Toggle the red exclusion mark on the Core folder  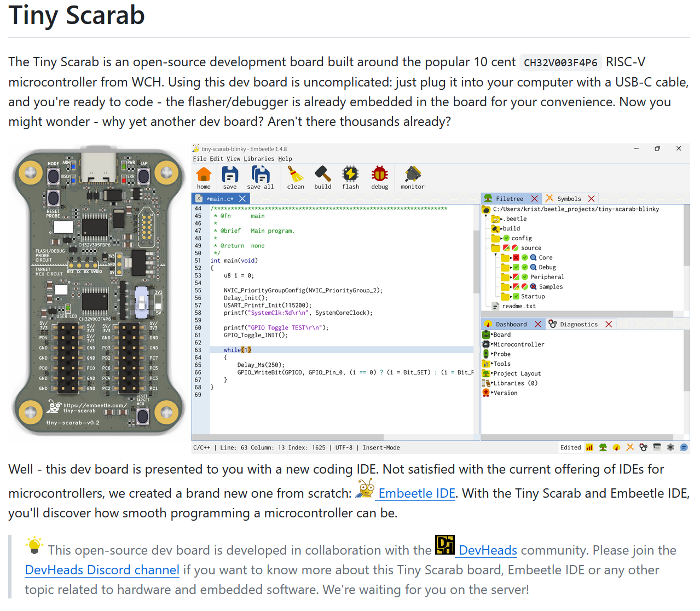click(516, 257)
